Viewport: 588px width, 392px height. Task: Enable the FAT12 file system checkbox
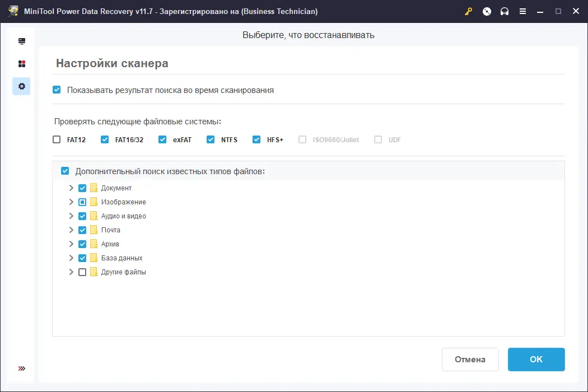[57, 139]
